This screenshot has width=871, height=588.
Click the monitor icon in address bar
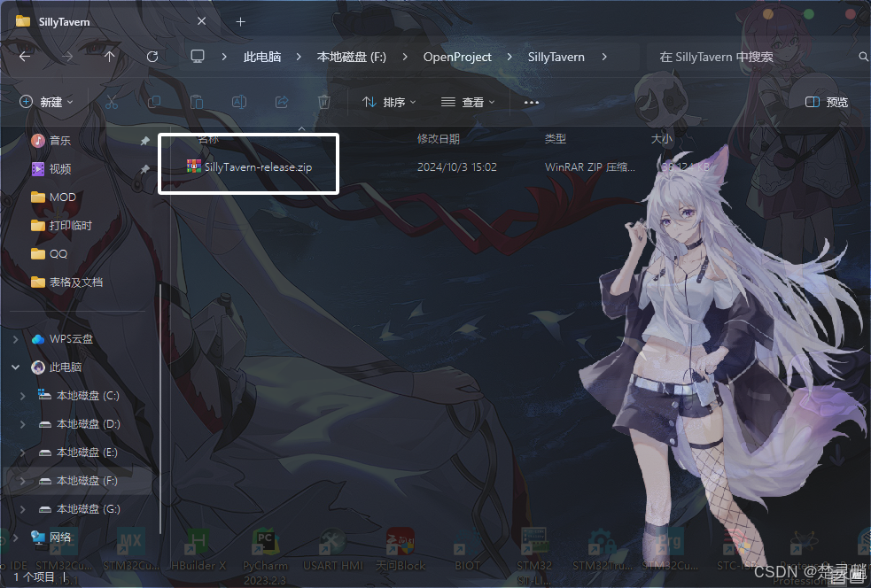198,57
